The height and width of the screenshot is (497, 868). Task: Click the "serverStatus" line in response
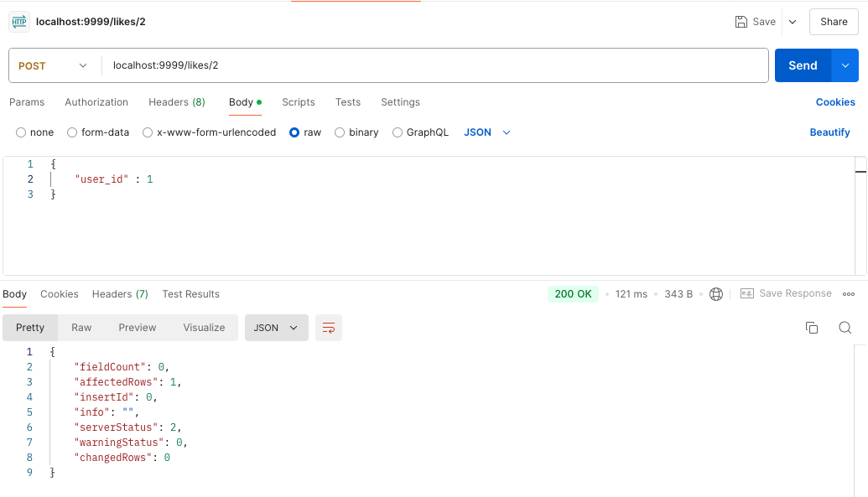coord(127,427)
